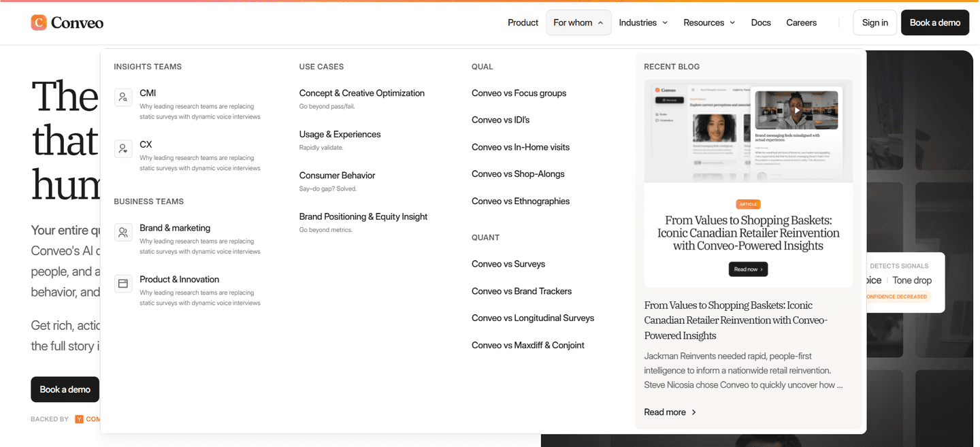Open Concept & Creative Optimization use case

(x=362, y=93)
